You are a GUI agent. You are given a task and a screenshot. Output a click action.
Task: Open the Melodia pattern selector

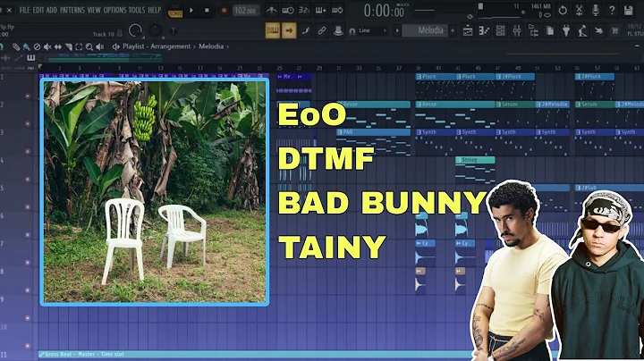[425, 30]
